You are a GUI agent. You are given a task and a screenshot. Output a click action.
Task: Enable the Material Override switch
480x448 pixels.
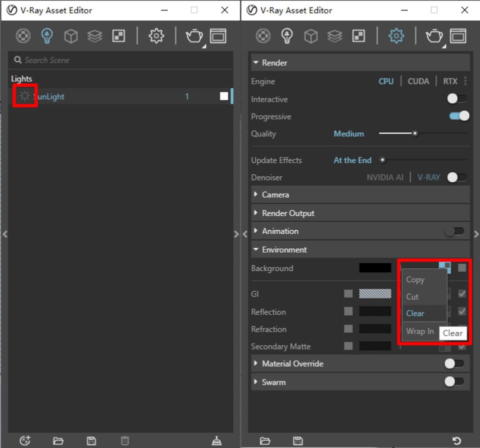click(454, 364)
